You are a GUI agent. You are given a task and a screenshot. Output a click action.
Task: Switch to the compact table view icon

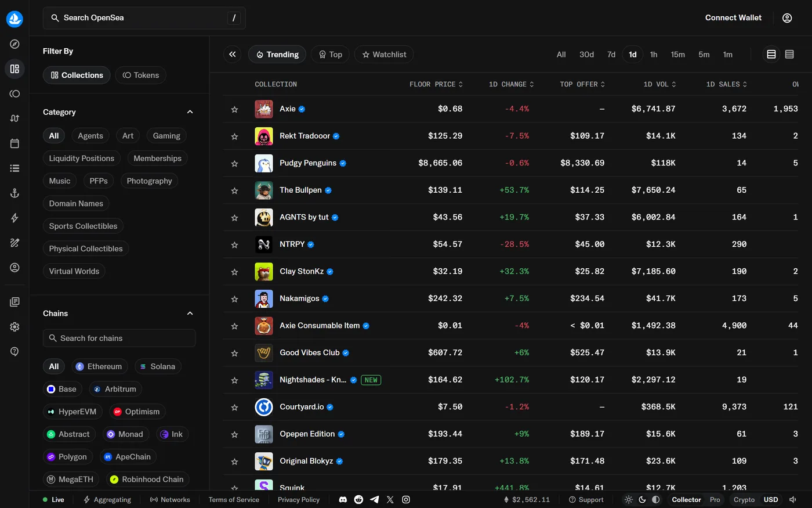(789, 55)
